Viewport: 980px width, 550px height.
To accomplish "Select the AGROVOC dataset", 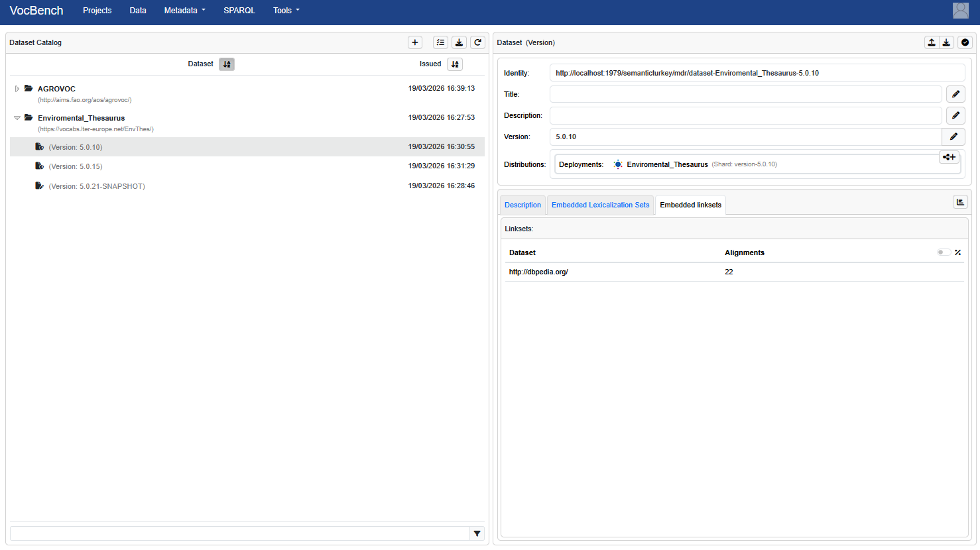I will tap(56, 89).
